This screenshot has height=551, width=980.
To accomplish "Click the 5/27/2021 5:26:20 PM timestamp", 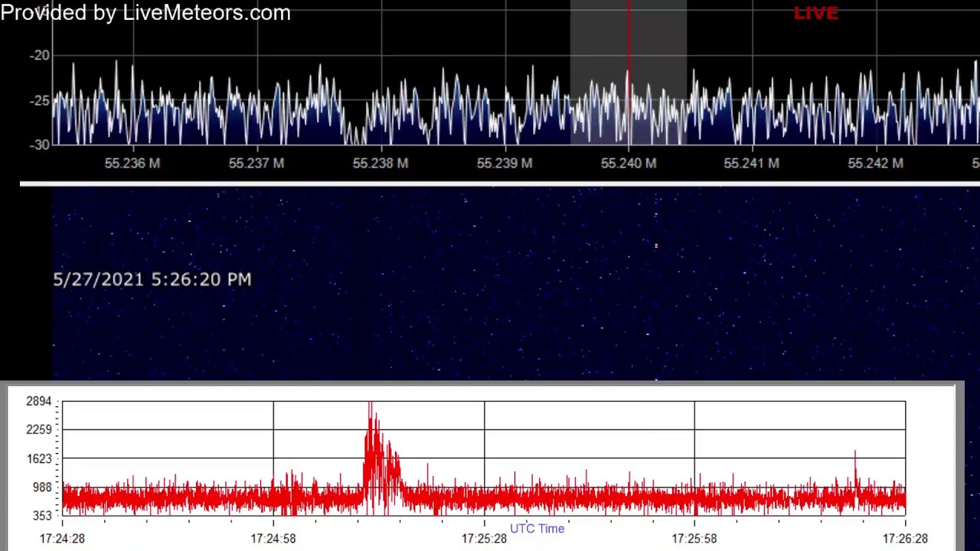I will pos(152,279).
